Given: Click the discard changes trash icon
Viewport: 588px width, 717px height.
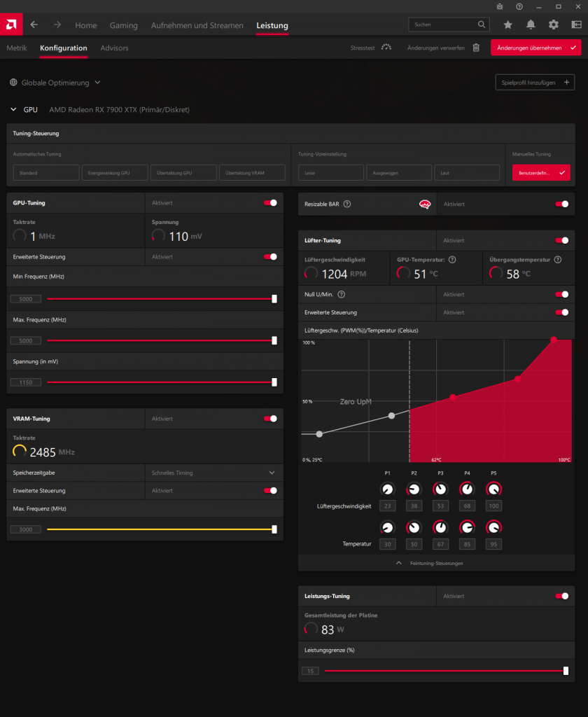Looking at the screenshot, I should click(476, 48).
